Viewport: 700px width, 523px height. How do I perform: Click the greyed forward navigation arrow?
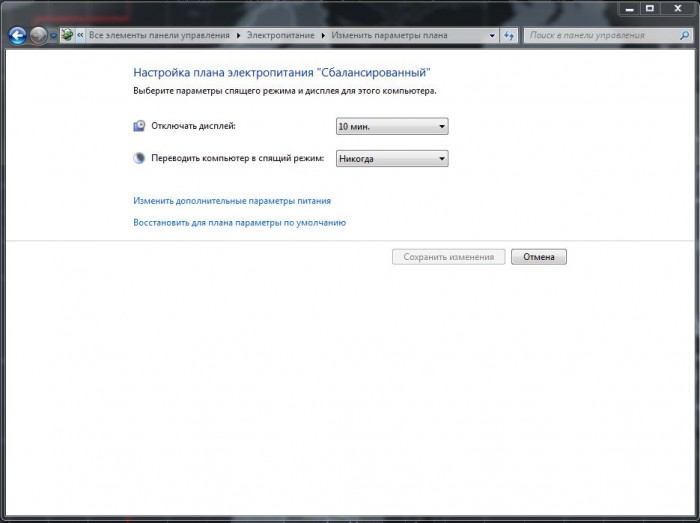38,35
